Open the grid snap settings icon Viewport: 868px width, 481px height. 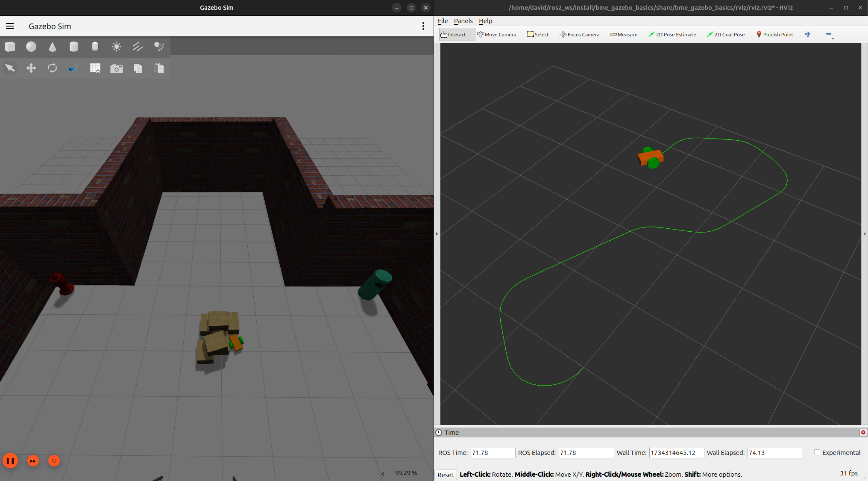(95, 68)
